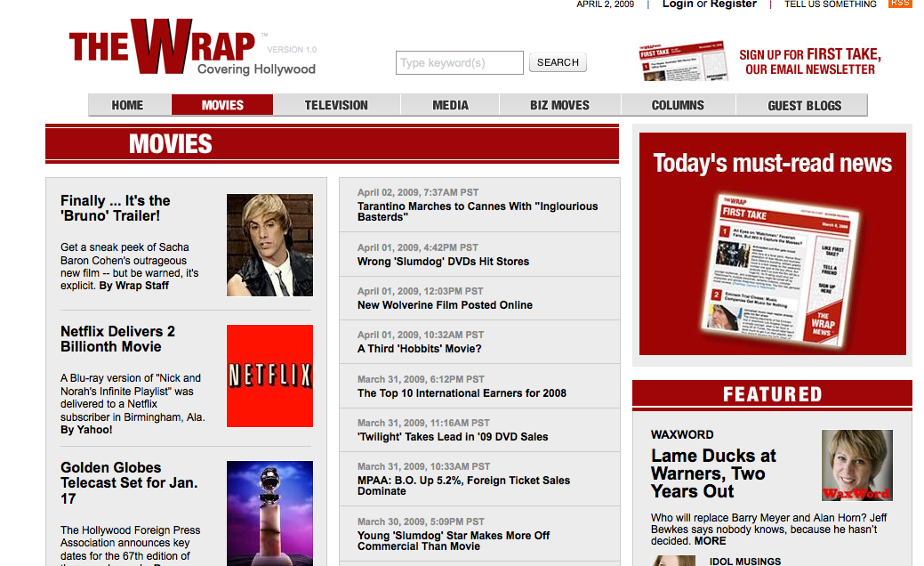This screenshot has height=566, width=924.
Task: Click The Wrap logo
Action: tap(191, 48)
